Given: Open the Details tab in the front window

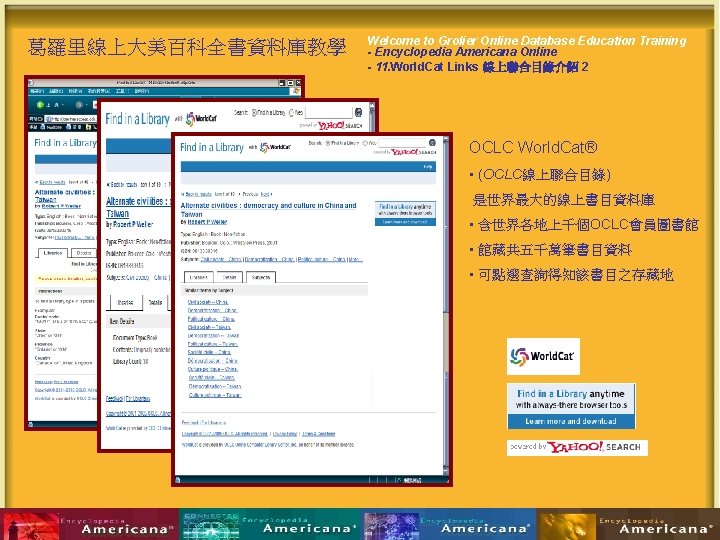Looking at the screenshot, I should click(229, 277).
